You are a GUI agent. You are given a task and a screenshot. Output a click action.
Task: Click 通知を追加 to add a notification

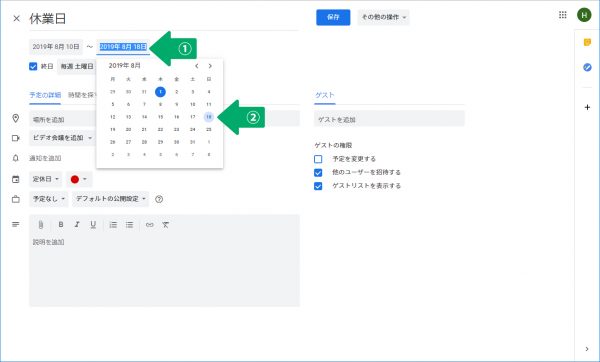point(45,158)
